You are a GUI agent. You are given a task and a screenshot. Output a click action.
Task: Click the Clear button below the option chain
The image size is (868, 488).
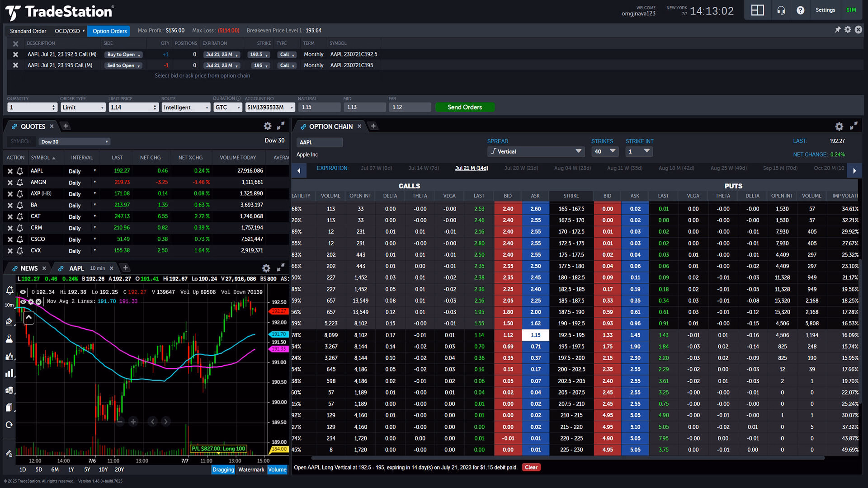pos(531,467)
